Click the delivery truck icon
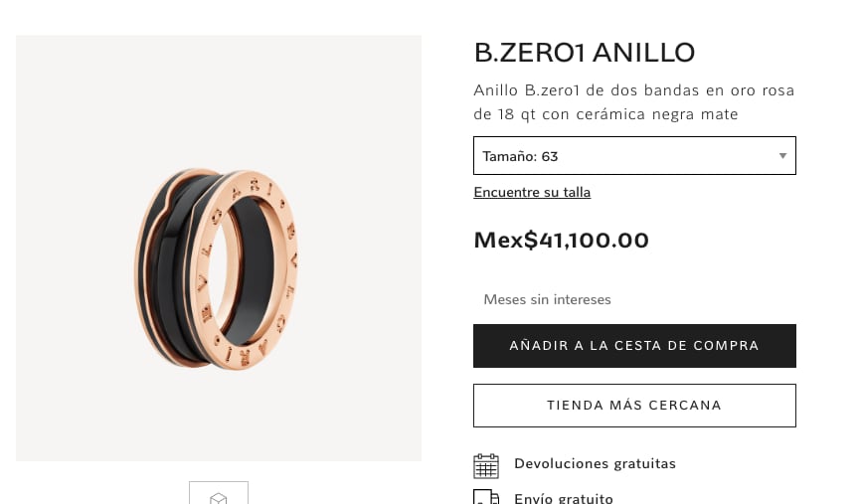This screenshot has width=861, height=504. [486, 497]
